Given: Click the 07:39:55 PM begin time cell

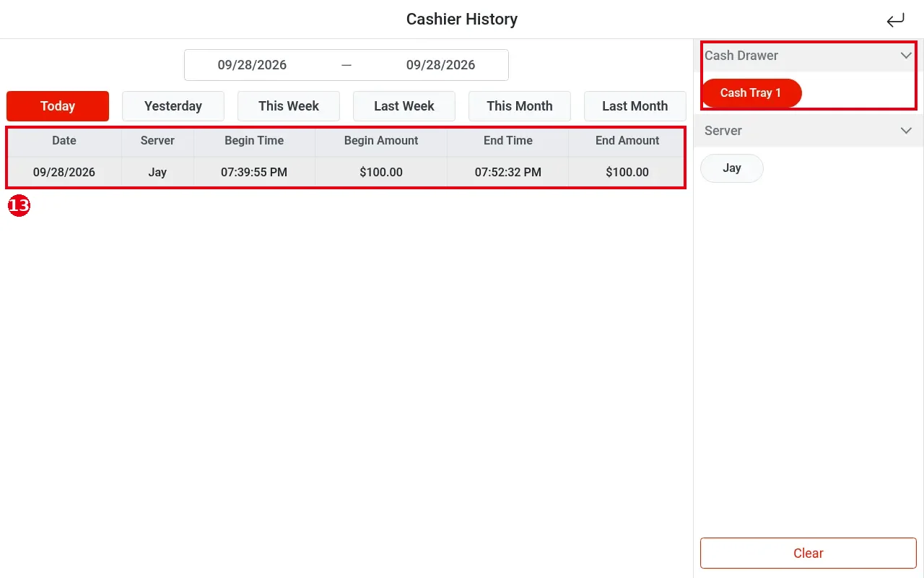Looking at the screenshot, I should tap(254, 173).
